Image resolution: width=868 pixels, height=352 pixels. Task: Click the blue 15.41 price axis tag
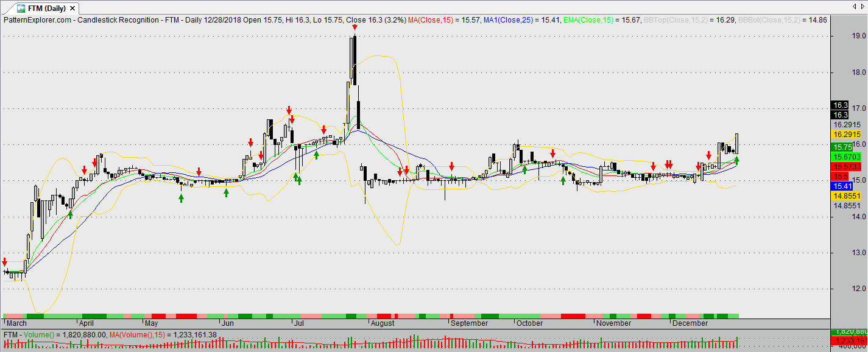843,186
